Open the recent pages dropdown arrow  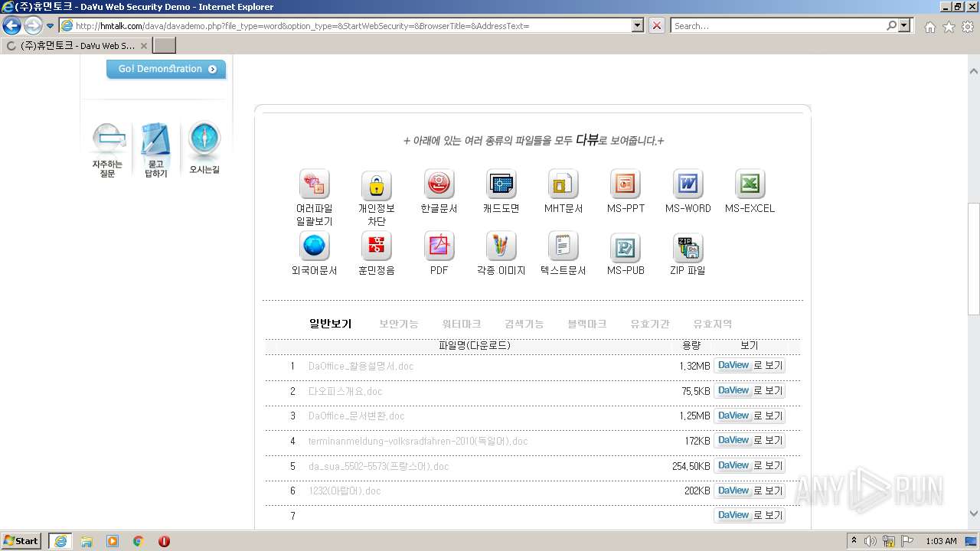(51, 26)
